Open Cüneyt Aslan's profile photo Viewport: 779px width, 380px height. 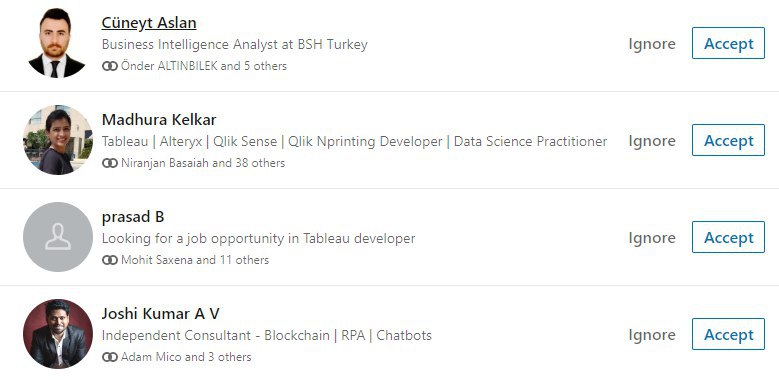click(x=58, y=43)
